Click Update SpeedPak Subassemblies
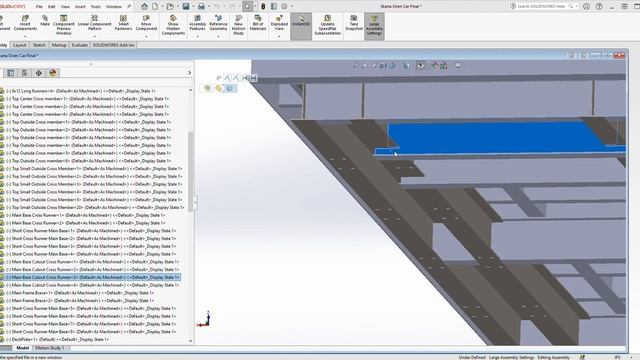The width and height of the screenshot is (640, 360). pos(327,24)
